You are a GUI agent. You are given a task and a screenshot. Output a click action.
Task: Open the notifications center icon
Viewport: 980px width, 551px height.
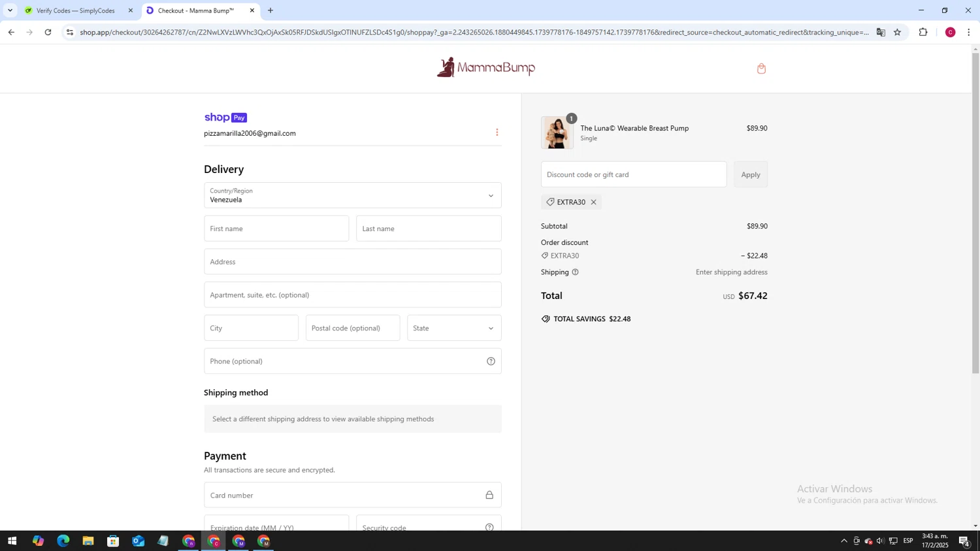(x=964, y=541)
